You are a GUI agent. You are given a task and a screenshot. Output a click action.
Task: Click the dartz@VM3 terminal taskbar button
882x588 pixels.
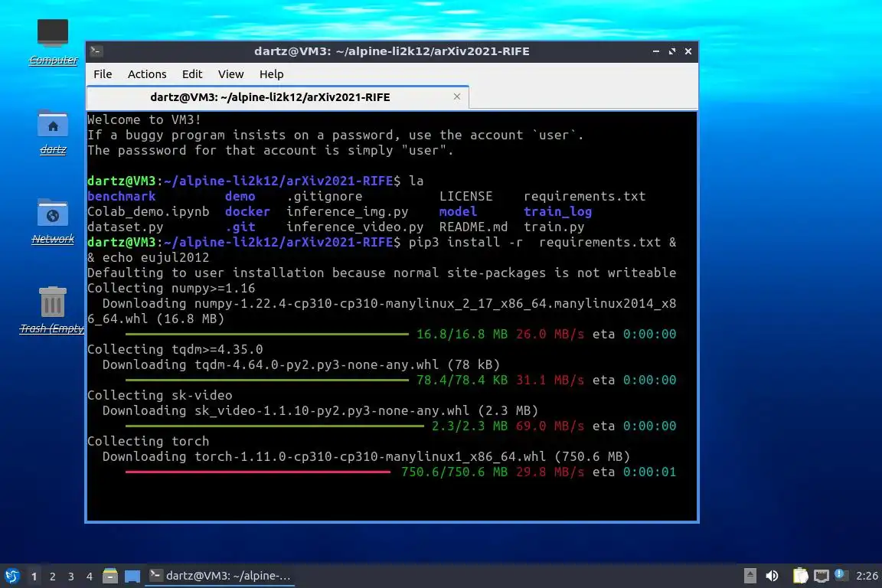tap(220, 576)
